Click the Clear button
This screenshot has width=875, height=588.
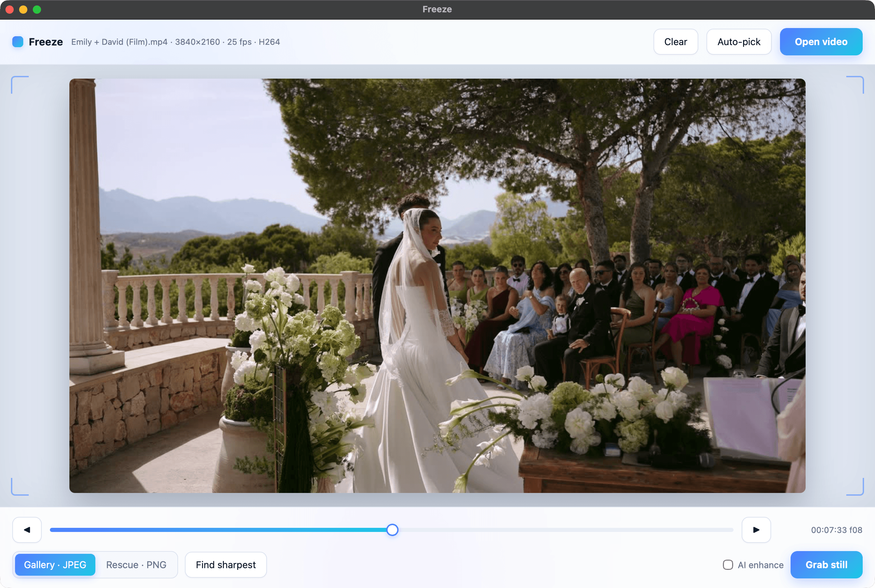pos(675,42)
